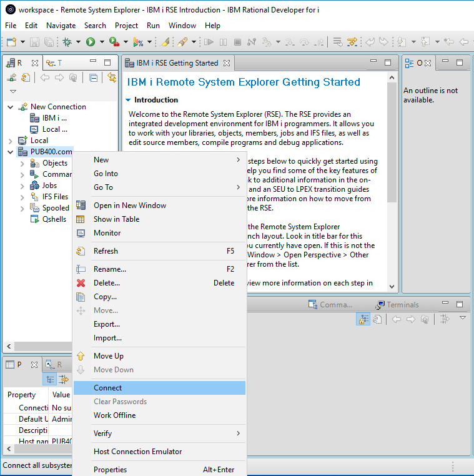Click the Run with toolbox icon
Screen dimensions: 474x476
point(114,42)
